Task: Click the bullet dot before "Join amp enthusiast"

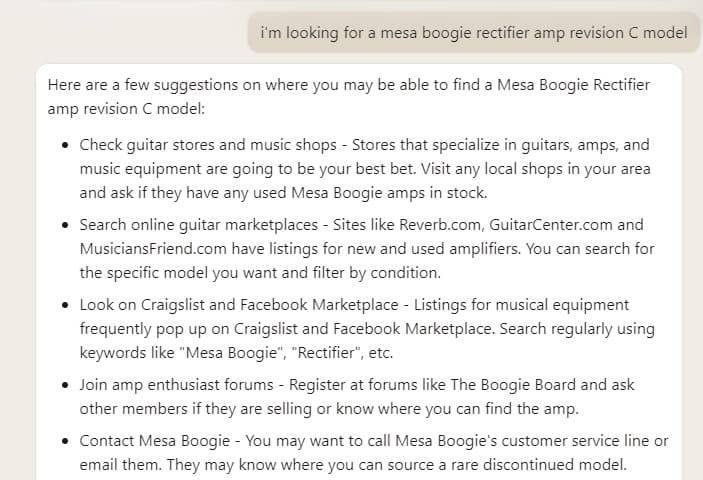Action: (65, 386)
